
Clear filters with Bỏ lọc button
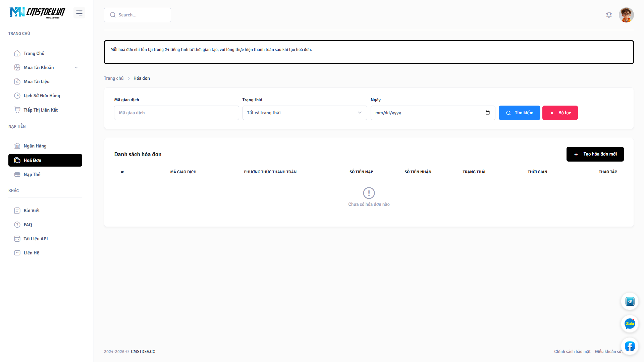(x=560, y=113)
